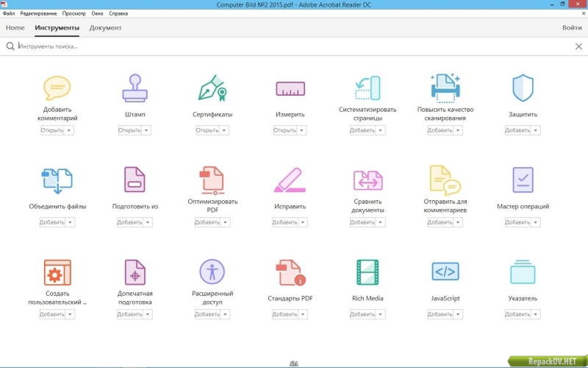Click Добавить button under Расширенный доступ
588x368 pixels.
pos(207,314)
